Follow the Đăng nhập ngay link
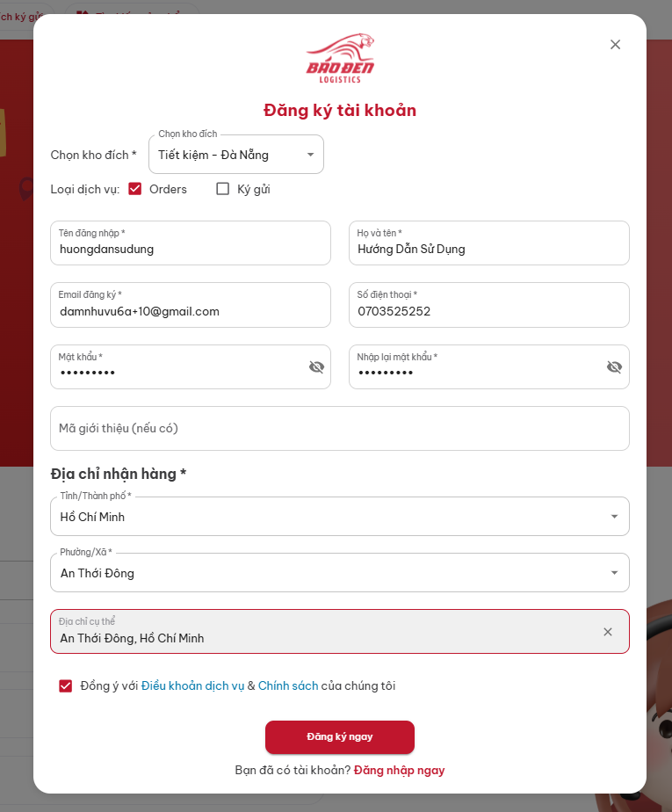Screen dimensions: 672x812 pos(399,771)
